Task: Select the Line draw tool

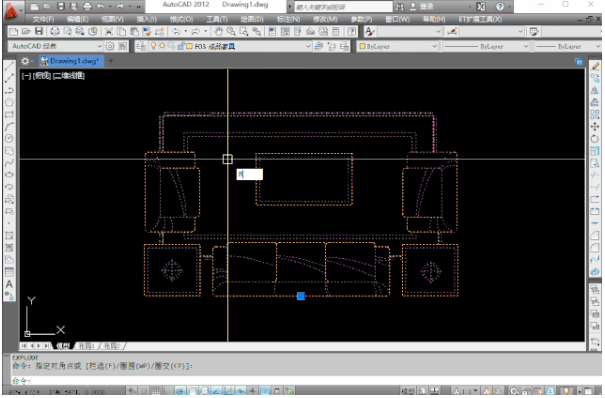Action: pos(9,66)
